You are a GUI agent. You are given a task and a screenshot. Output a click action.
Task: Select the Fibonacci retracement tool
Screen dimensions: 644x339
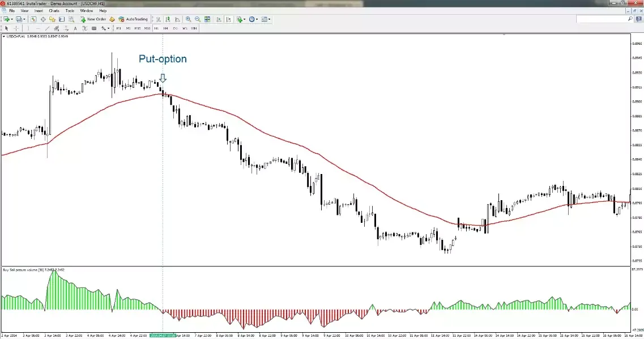(x=66, y=28)
